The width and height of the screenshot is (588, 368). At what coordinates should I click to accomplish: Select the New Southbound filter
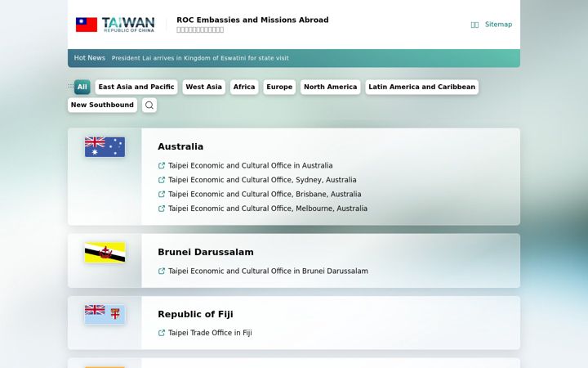[102, 105]
